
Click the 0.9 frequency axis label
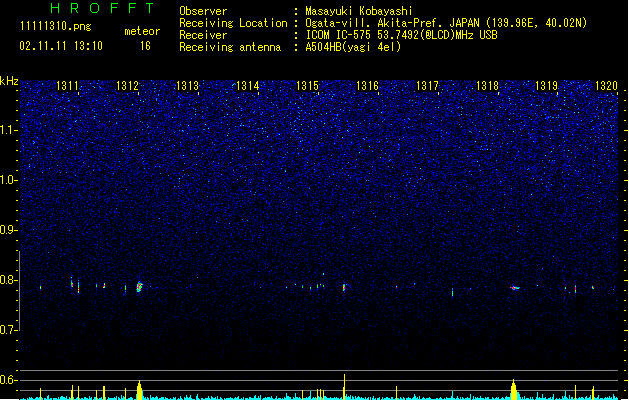click(9, 230)
